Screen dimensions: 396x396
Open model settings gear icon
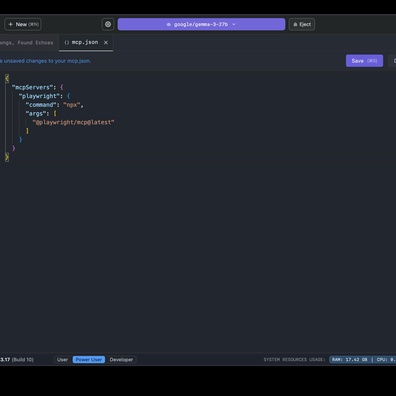[x=108, y=24]
